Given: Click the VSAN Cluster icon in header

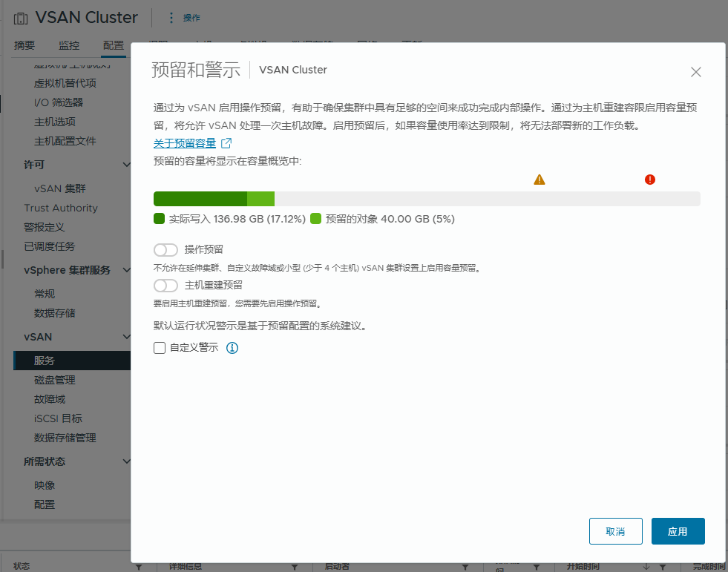Looking at the screenshot, I should click(x=21, y=18).
